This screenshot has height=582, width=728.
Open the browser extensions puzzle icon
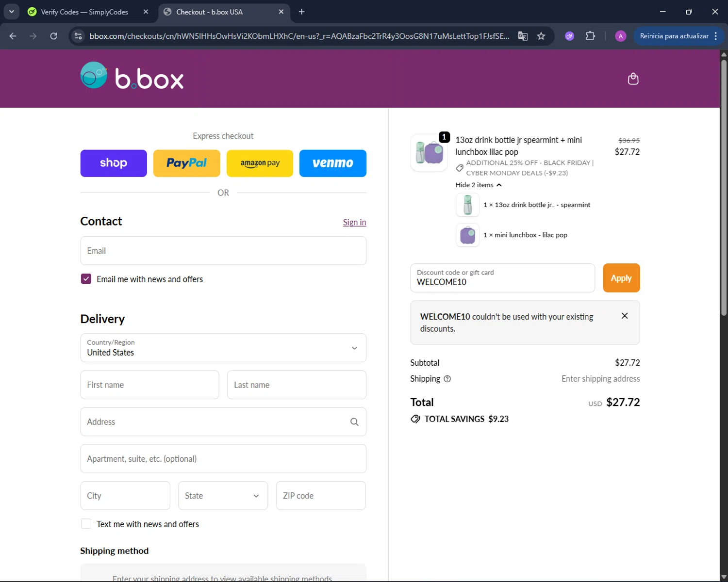coord(590,36)
